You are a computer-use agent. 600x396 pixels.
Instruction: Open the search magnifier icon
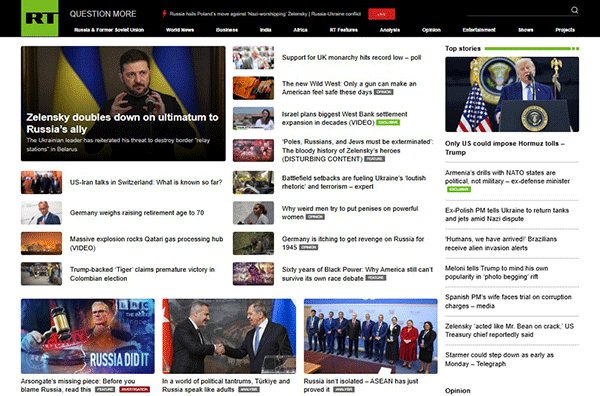pyautogui.click(x=574, y=10)
